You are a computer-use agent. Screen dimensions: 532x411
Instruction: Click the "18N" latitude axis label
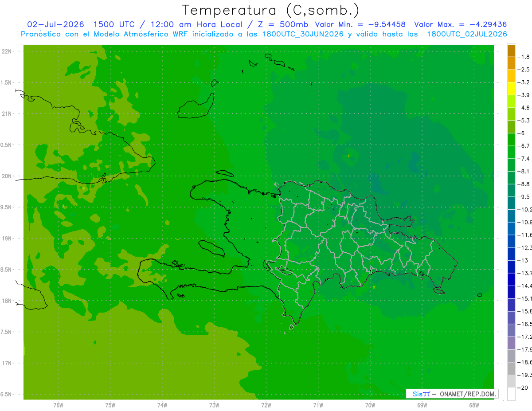pos(7,301)
